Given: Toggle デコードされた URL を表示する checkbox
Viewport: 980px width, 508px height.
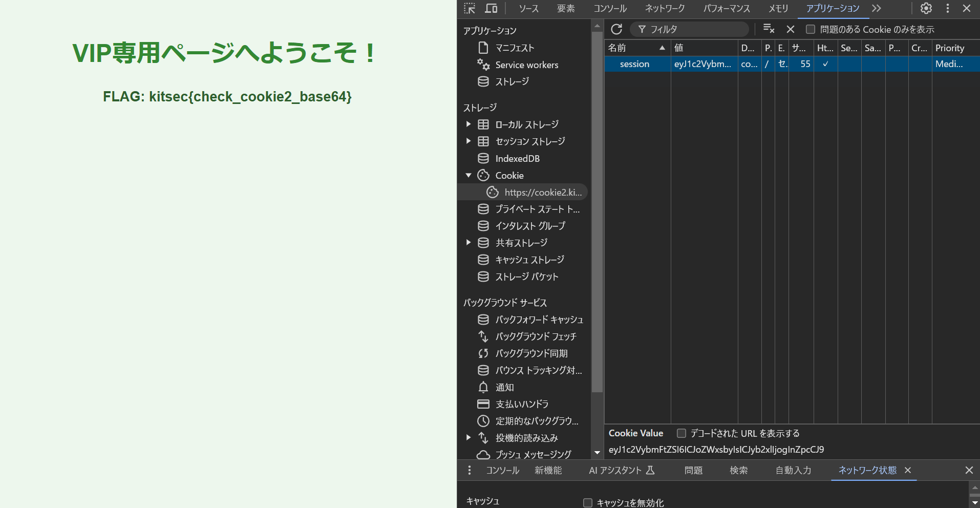Looking at the screenshot, I should point(681,433).
